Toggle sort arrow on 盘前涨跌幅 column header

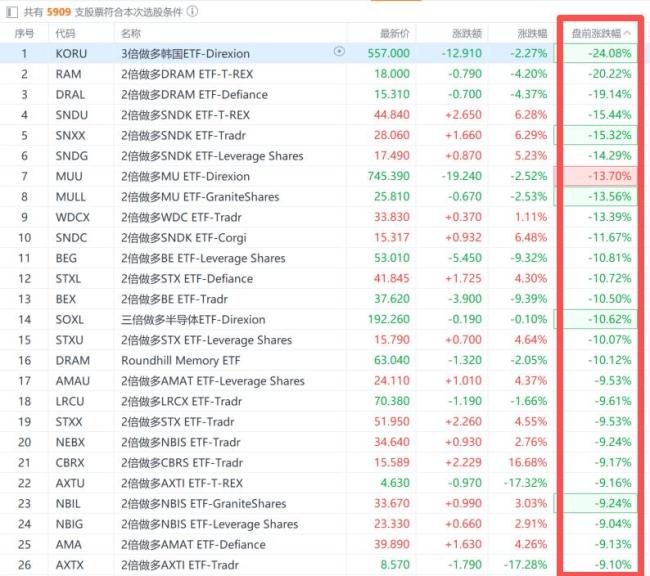[x=627, y=33]
